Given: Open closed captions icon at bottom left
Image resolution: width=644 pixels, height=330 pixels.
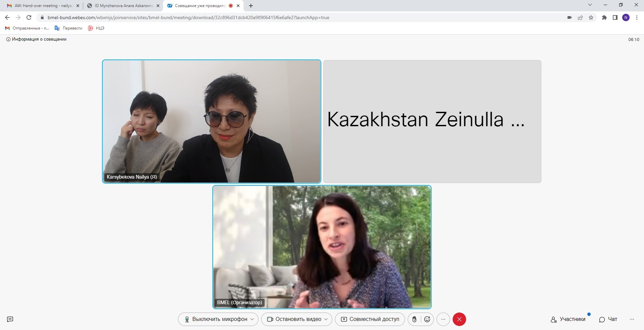Looking at the screenshot, I should pos(10,319).
